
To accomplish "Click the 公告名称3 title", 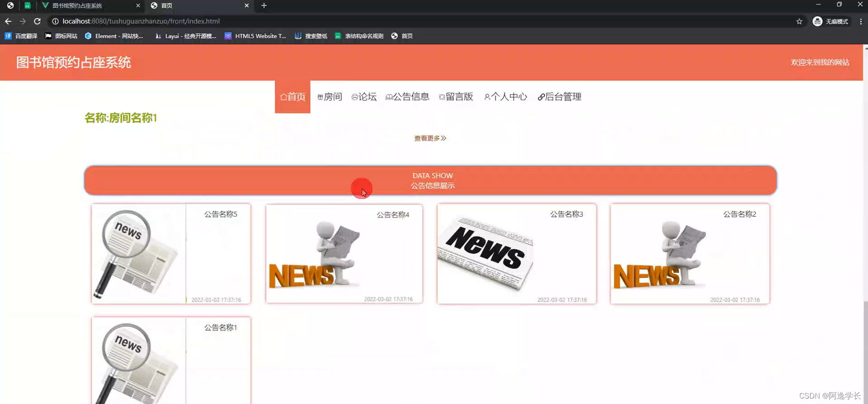I will pos(566,214).
